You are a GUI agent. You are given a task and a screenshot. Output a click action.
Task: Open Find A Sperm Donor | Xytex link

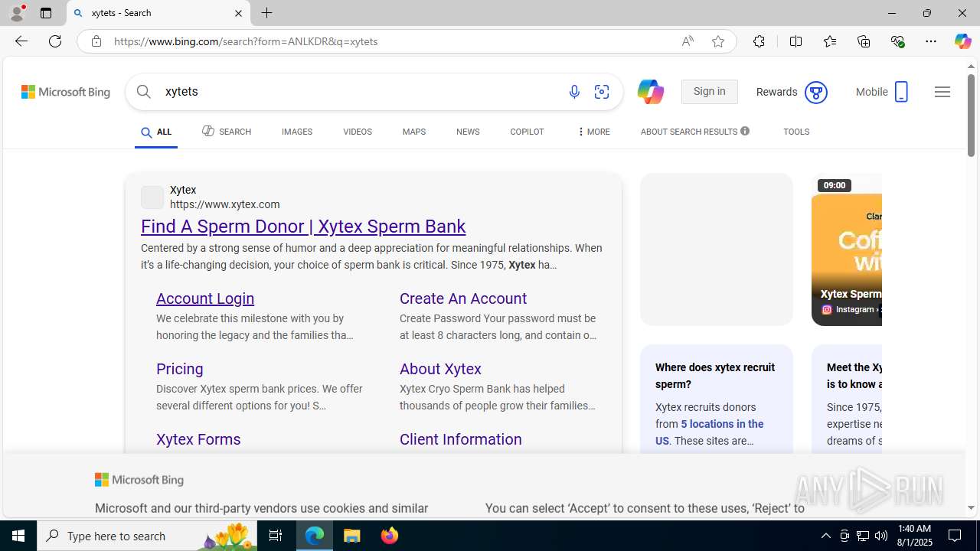303,227
